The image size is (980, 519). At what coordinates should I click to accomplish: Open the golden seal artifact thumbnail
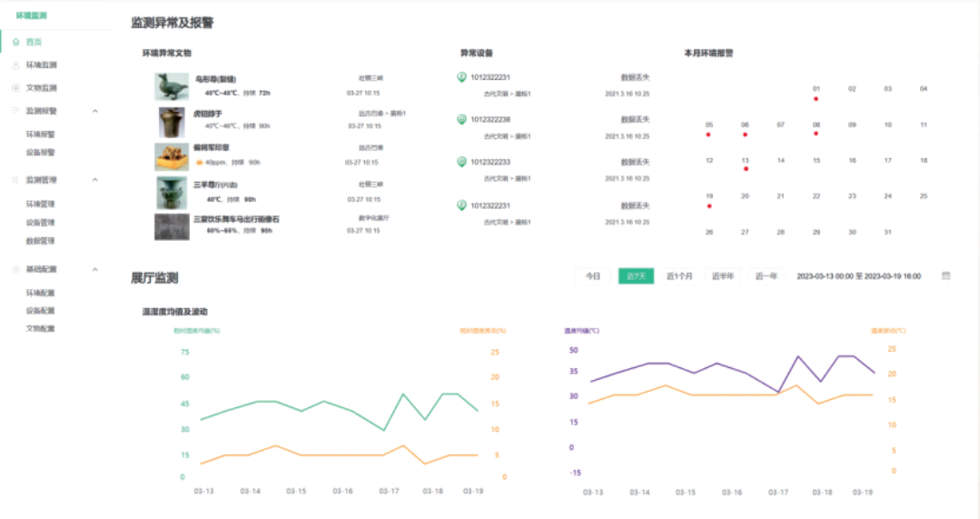172,157
